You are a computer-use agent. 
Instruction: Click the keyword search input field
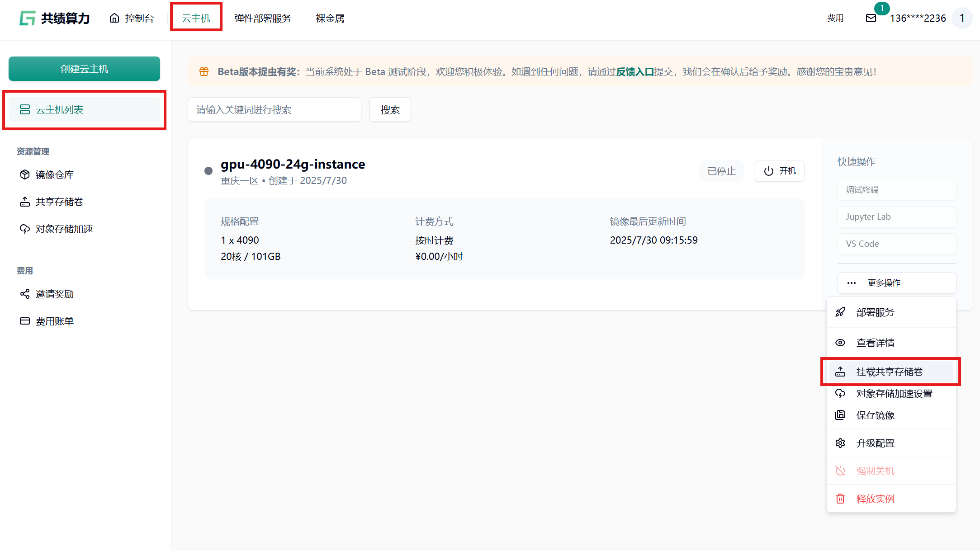tap(274, 109)
